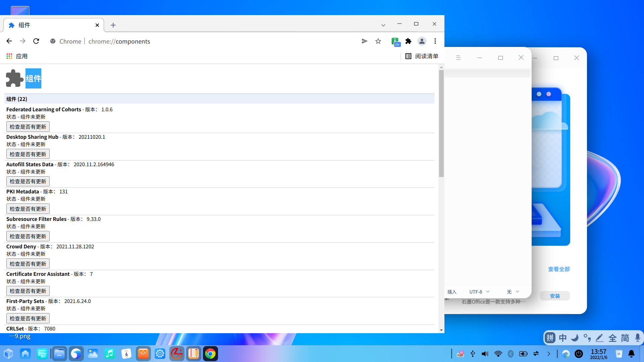Viewport: 644px width, 362px height.
Task: Click the page reload icon
Action: 36,41
